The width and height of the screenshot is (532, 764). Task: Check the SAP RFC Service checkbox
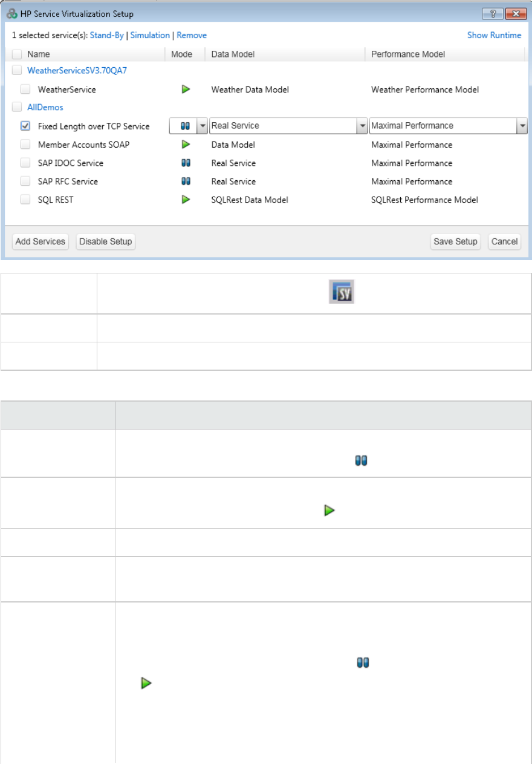25,181
